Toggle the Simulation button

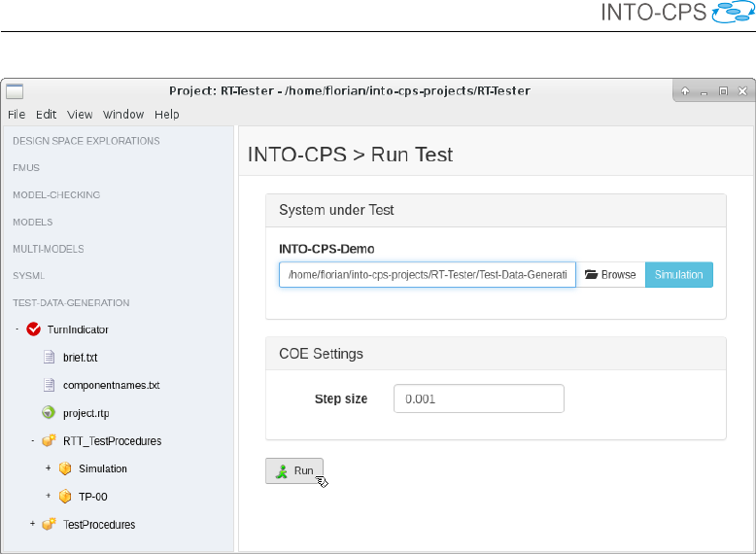pos(678,275)
